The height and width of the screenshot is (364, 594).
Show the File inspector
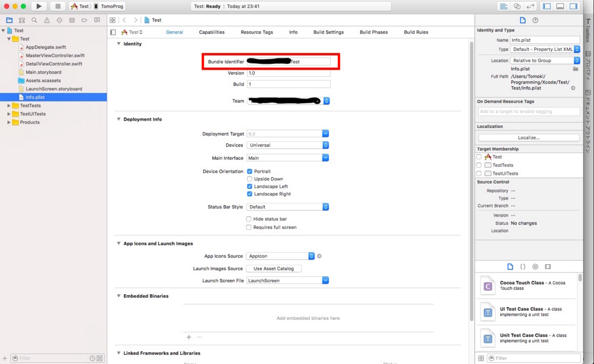pos(523,20)
